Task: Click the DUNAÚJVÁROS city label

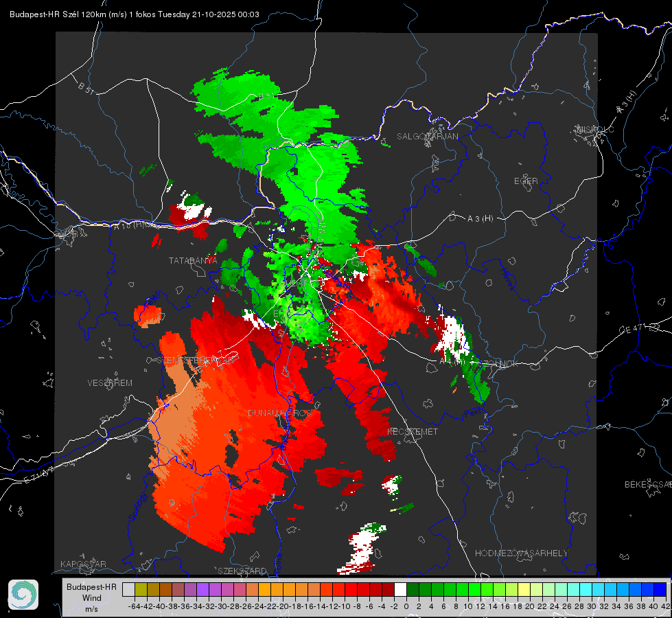Action: (x=279, y=413)
